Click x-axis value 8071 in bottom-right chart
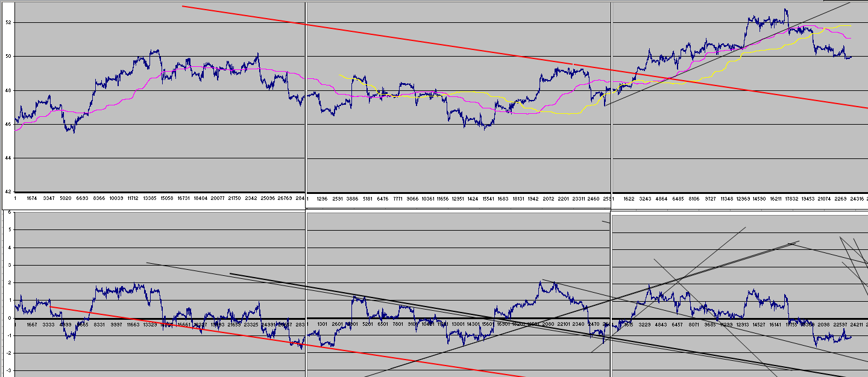This screenshot has width=868, height=377. point(693,324)
